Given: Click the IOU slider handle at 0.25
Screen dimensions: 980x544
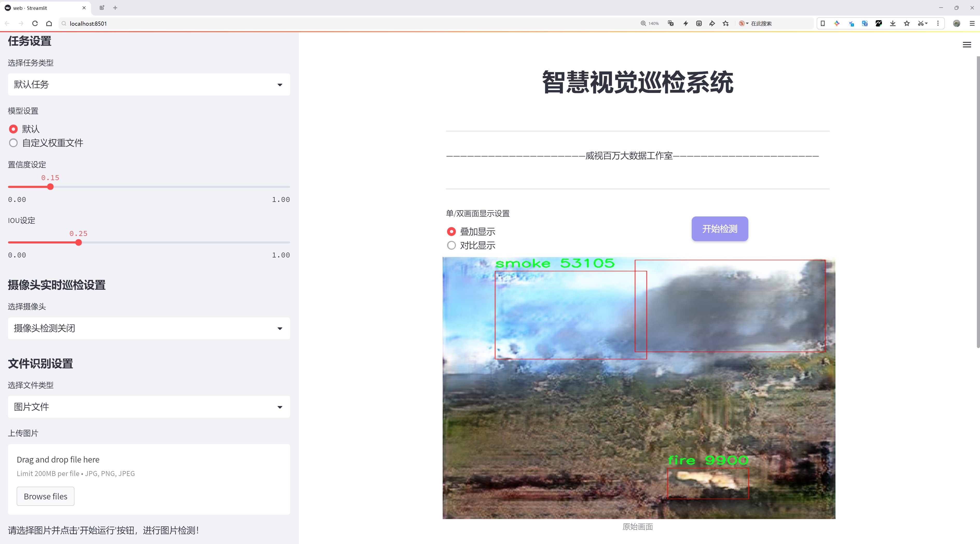Looking at the screenshot, I should click(78, 242).
